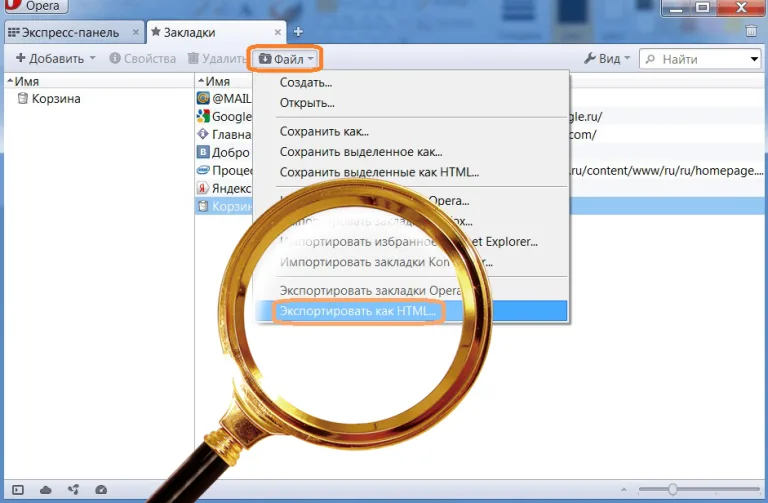
Task: Click the Opera Link cloud icon
Action: tap(46, 490)
